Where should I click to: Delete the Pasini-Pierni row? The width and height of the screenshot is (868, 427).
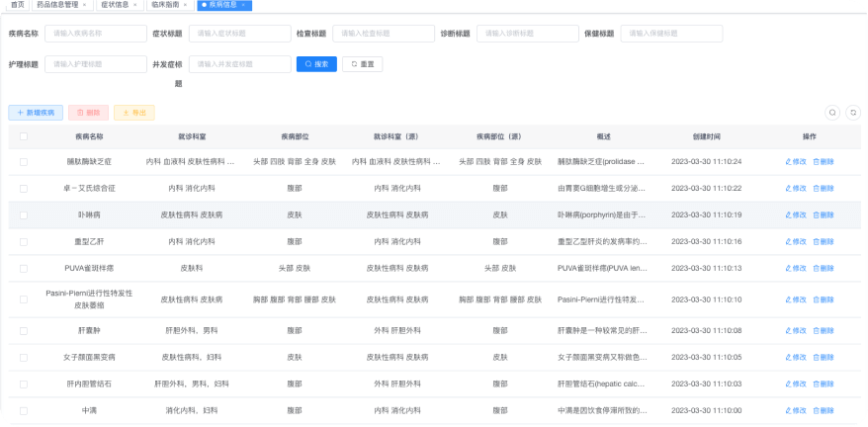pyautogui.click(x=824, y=299)
